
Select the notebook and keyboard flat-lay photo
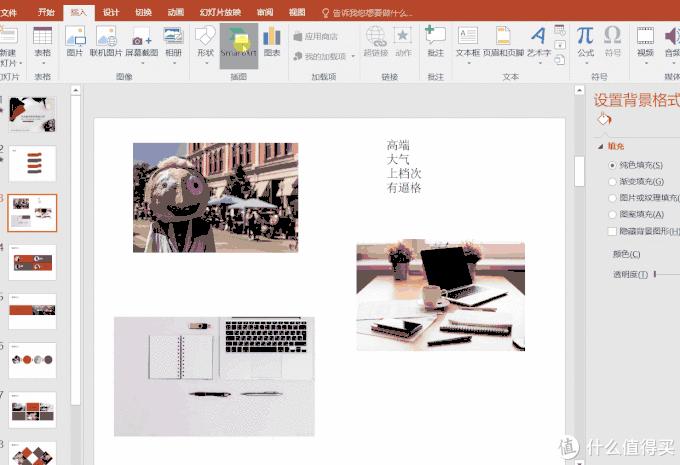click(x=214, y=376)
